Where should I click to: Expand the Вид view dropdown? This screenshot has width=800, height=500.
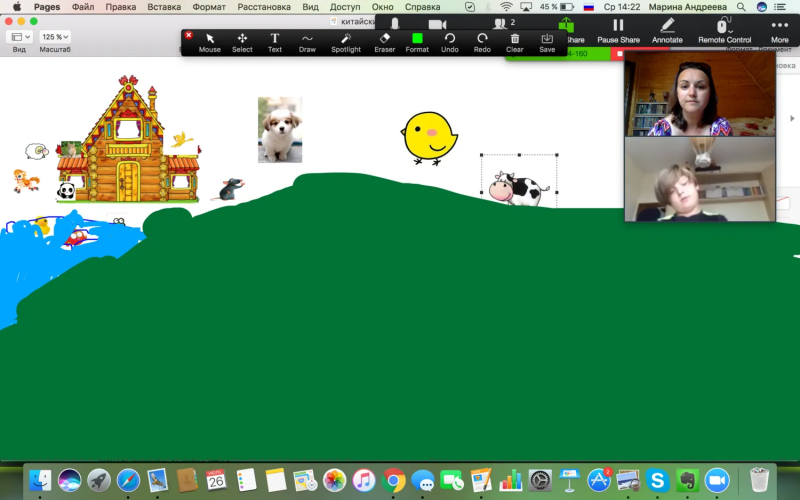click(x=19, y=37)
